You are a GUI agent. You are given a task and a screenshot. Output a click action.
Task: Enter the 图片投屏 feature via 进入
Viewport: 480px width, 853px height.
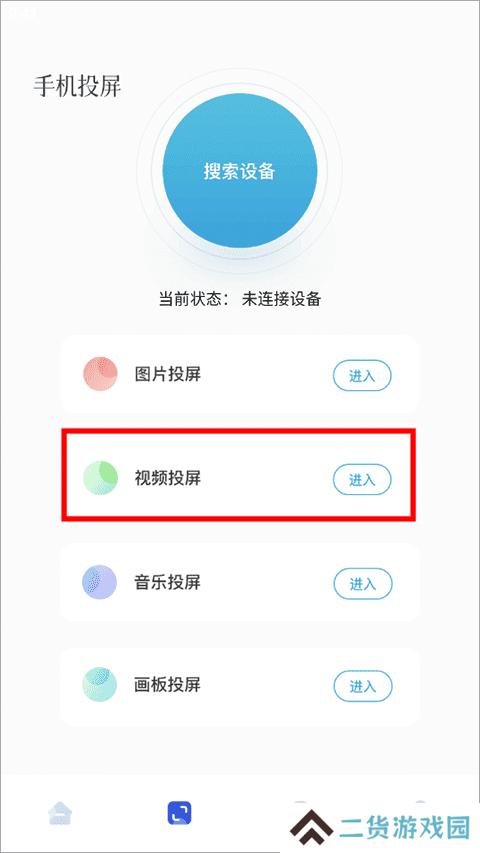click(x=362, y=375)
